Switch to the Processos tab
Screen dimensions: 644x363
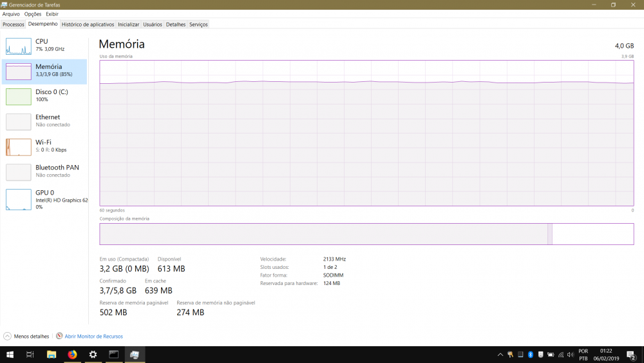[x=14, y=25]
